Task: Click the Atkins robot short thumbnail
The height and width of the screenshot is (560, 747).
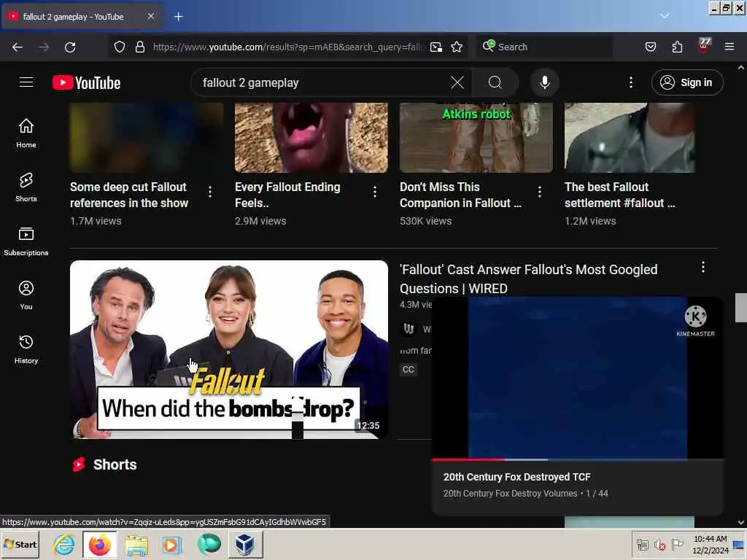Action: pos(476,138)
